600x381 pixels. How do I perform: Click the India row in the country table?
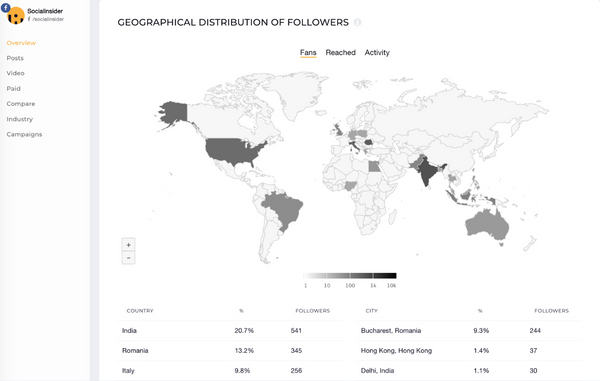tap(230, 331)
